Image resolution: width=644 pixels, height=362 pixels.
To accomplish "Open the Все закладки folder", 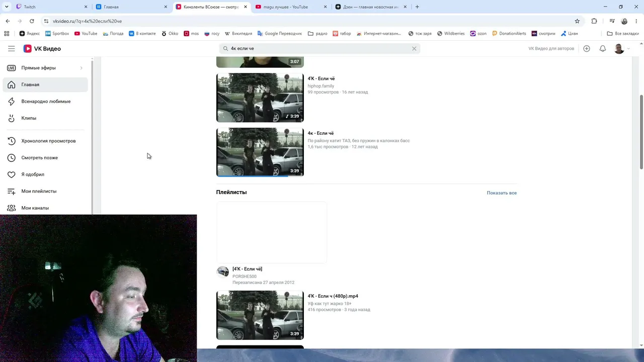I will 623,34.
